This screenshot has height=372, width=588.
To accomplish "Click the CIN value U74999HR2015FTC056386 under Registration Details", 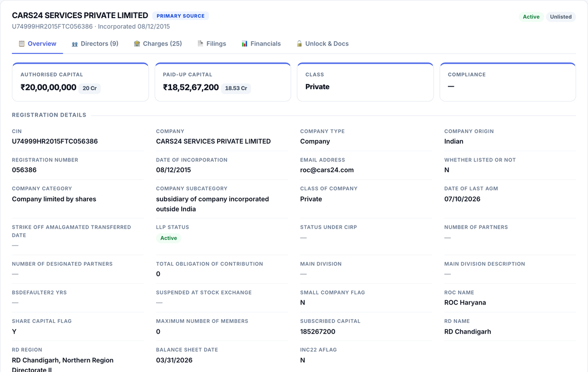I will (55, 142).
